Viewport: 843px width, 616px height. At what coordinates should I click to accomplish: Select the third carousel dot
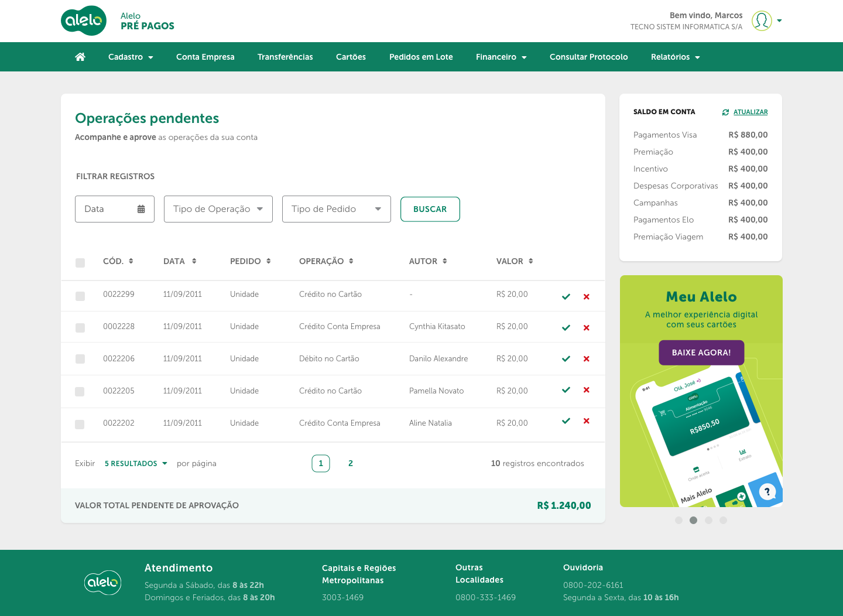pos(708,520)
